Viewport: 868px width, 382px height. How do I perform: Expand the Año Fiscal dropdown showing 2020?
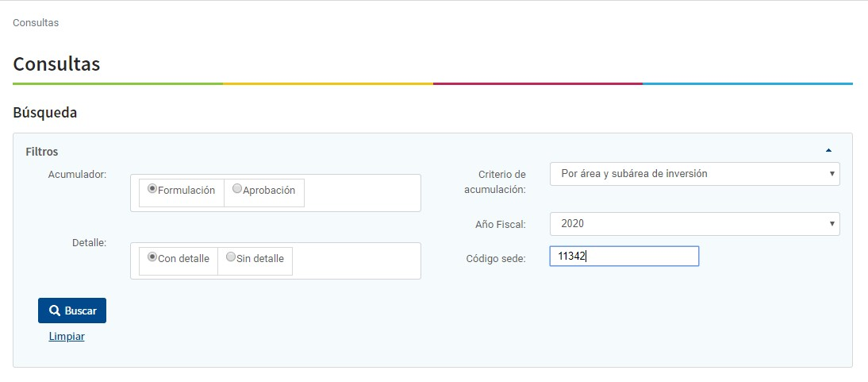pos(694,224)
